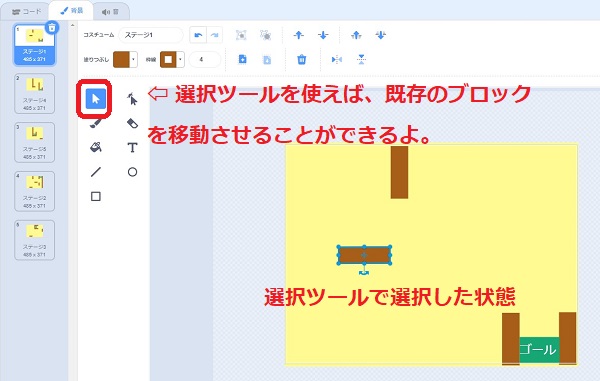
Task: Click the outline color swatch
Action: tap(168, 60)
